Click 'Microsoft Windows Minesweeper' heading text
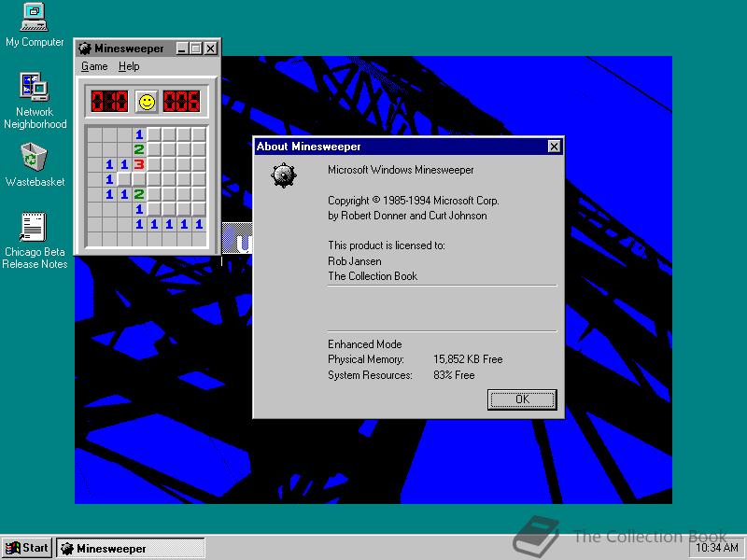 click(401, 170)
